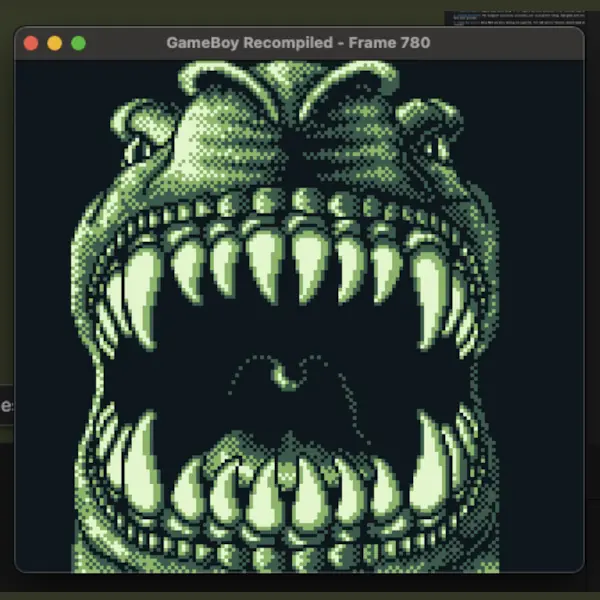Minimize window with the yellow button
Viewport: 600px width, 600px height.
tap(55, 43)
